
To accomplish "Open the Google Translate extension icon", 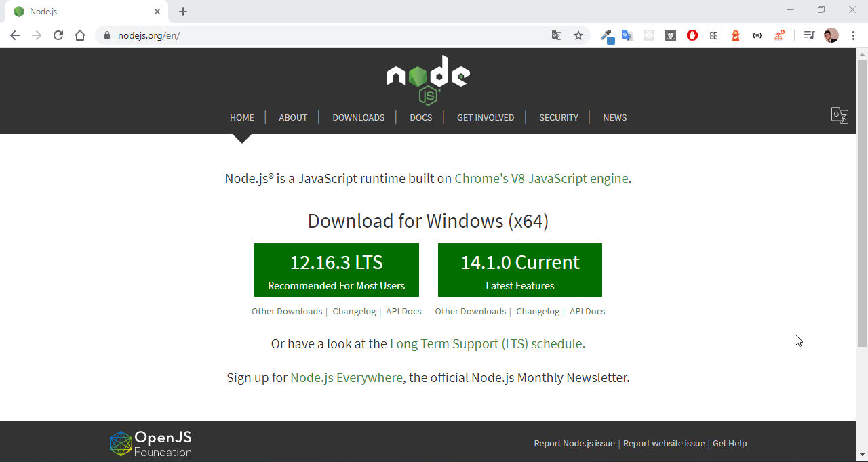I will 627,35.
